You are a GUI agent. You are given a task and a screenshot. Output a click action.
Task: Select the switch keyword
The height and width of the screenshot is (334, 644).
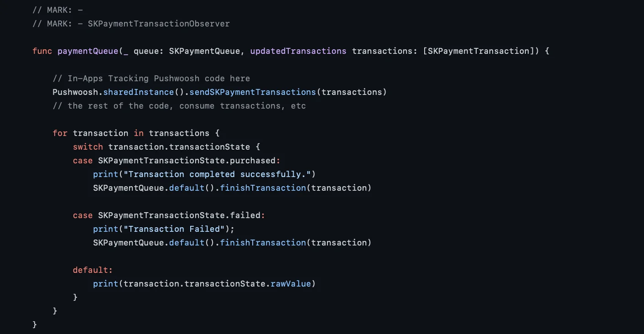pos(88,146)
